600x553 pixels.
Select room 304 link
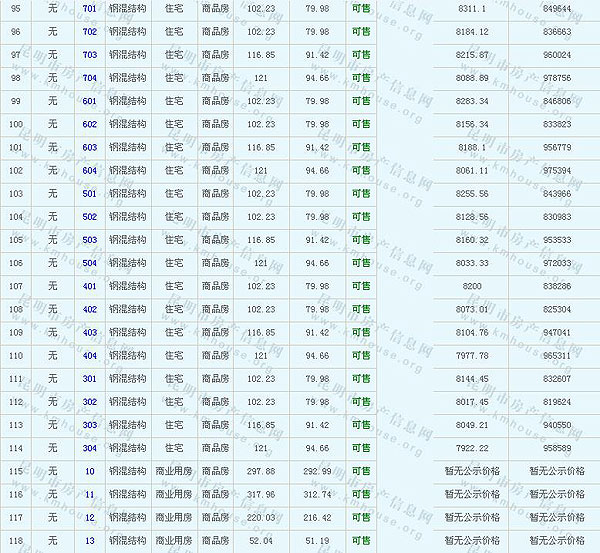(90, 448)
